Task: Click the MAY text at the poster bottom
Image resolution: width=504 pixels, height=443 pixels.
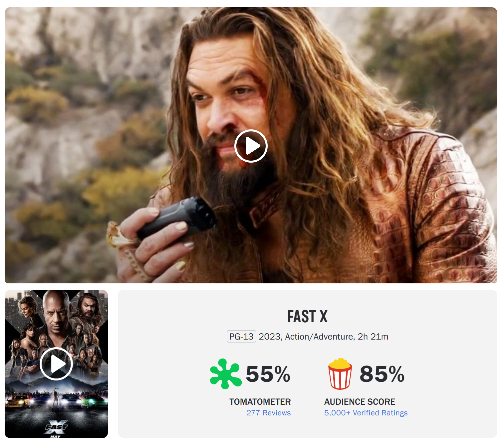Action: coord(55,436)
